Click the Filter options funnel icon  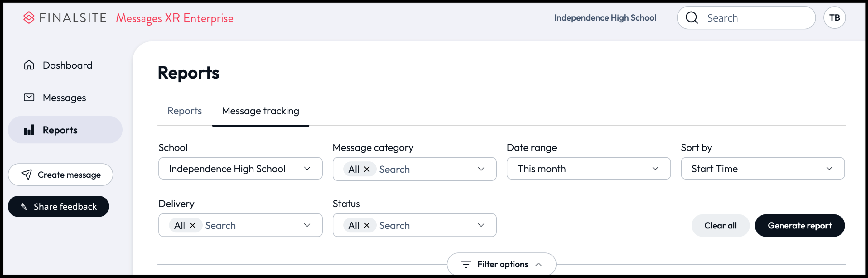466,264
